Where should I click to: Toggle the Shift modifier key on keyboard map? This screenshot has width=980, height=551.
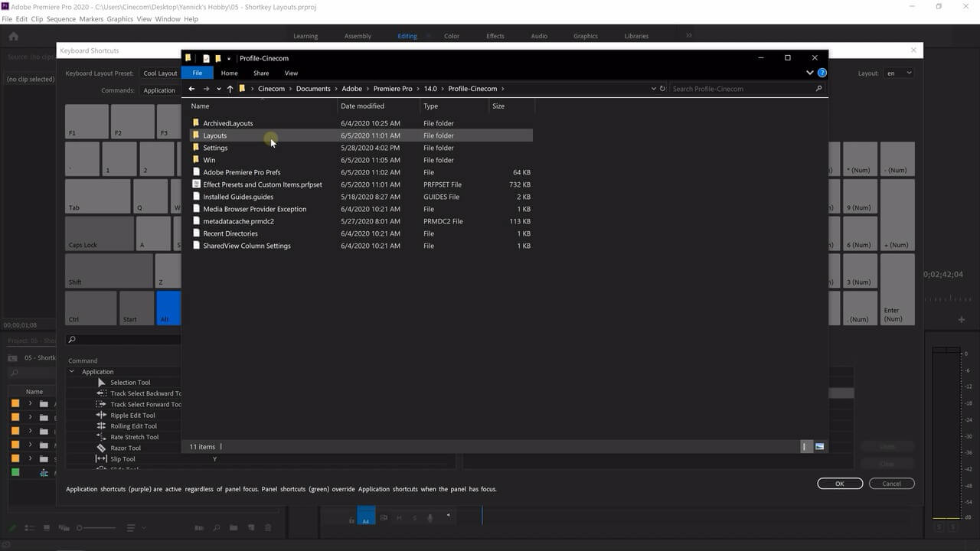[x=109, y=271]
